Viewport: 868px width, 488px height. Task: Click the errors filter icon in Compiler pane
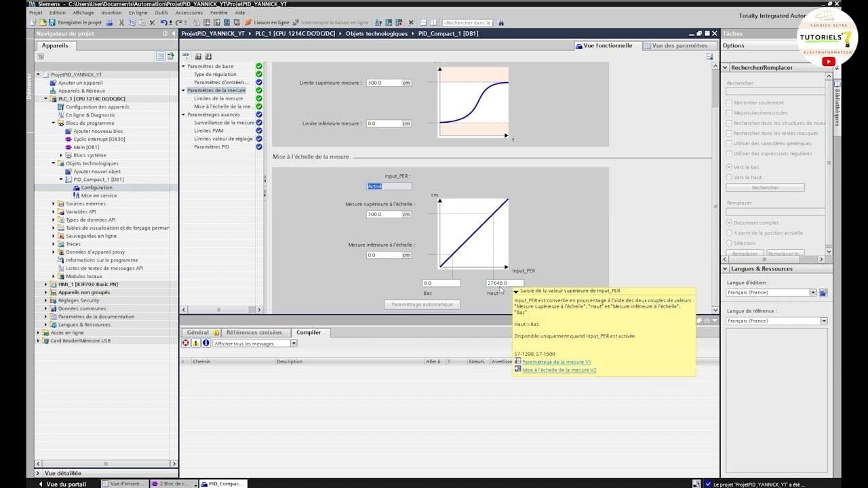tap(185, 344)
